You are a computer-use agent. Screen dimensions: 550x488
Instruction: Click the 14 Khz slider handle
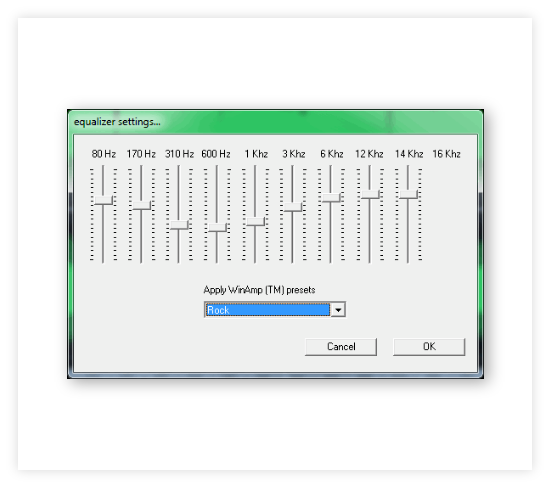pos(408,194)
